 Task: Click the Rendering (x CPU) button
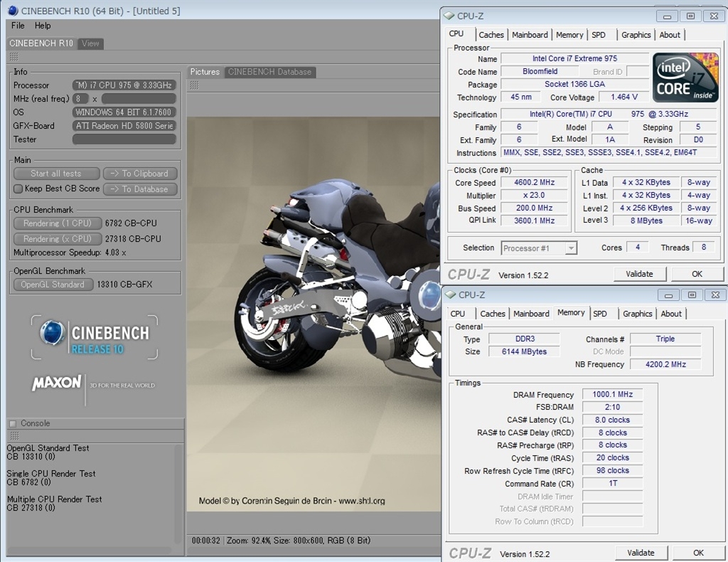tap(56, 239)
